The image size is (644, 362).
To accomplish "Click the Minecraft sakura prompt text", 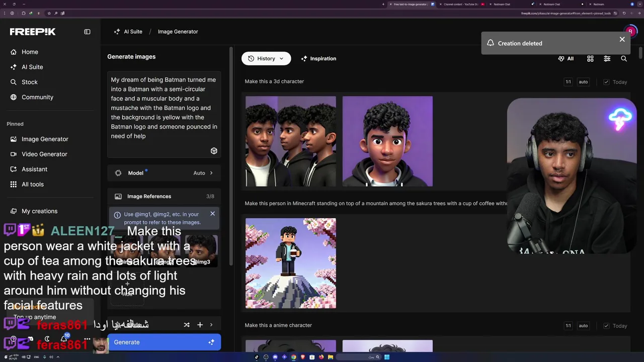I will 376,204.
